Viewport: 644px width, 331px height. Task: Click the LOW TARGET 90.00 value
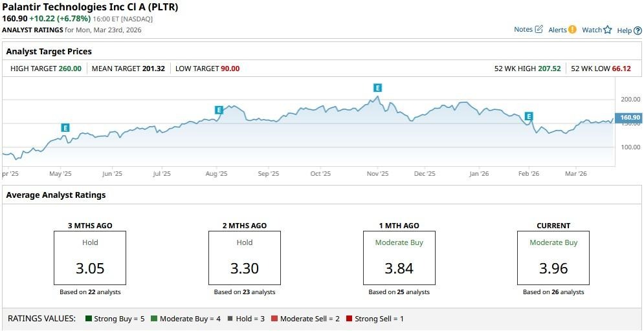pos(230,69)
